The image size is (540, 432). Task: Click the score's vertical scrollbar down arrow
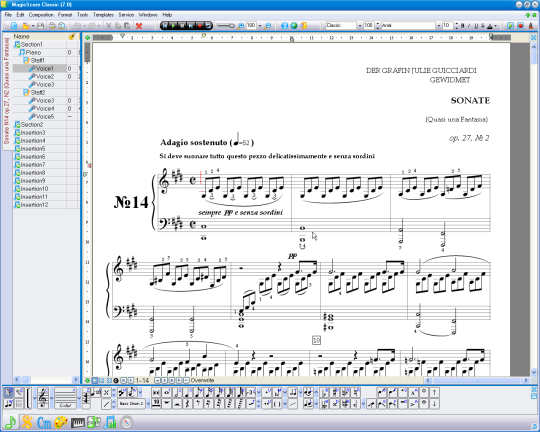click(534, 372)
